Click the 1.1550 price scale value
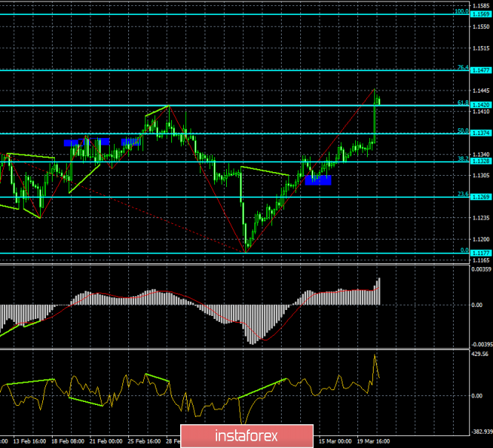 pyautogui.click(x=481, y=27)
